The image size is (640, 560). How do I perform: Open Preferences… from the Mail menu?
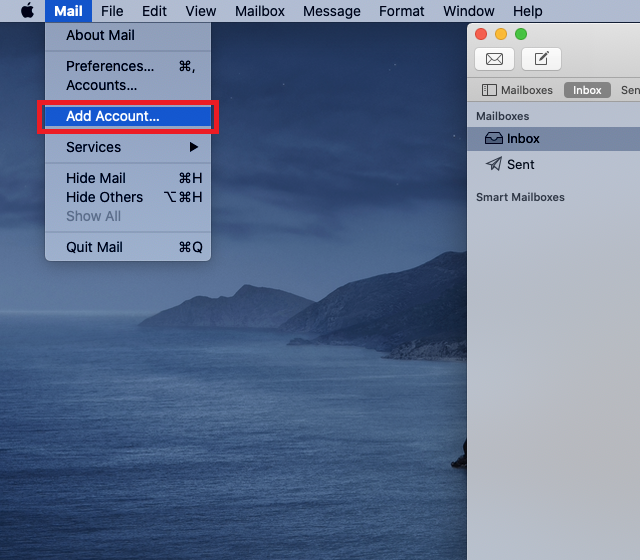(x=128, y=66)
